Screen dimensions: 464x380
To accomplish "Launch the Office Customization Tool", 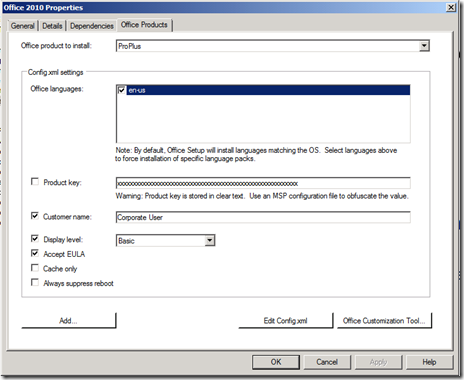I will pyautogui.click(x=384, y=321).
